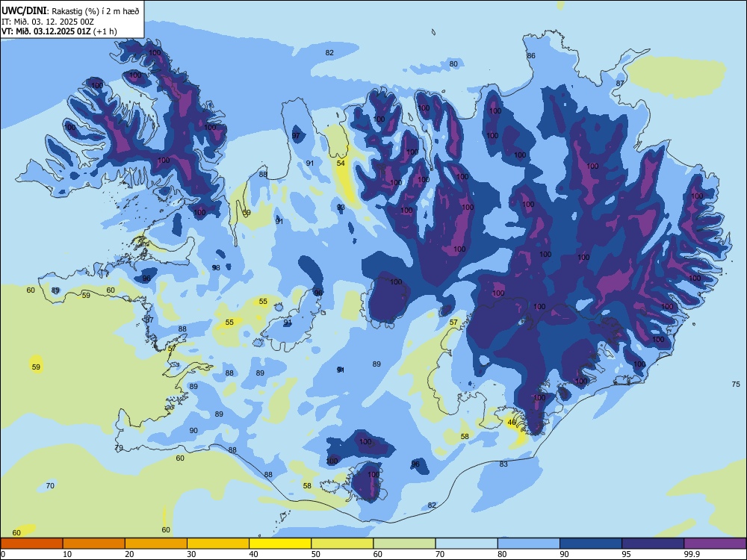Select the dark blue 90–95 legend swatch
The height and width of the screenshot is (560, 747).
pyautogui.click(x=591, y=544)
